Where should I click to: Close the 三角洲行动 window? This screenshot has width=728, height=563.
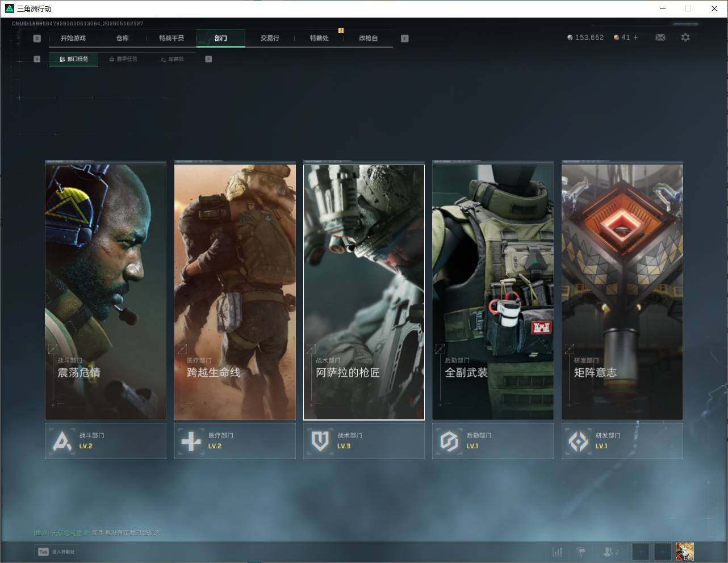[x=714, y=9]
